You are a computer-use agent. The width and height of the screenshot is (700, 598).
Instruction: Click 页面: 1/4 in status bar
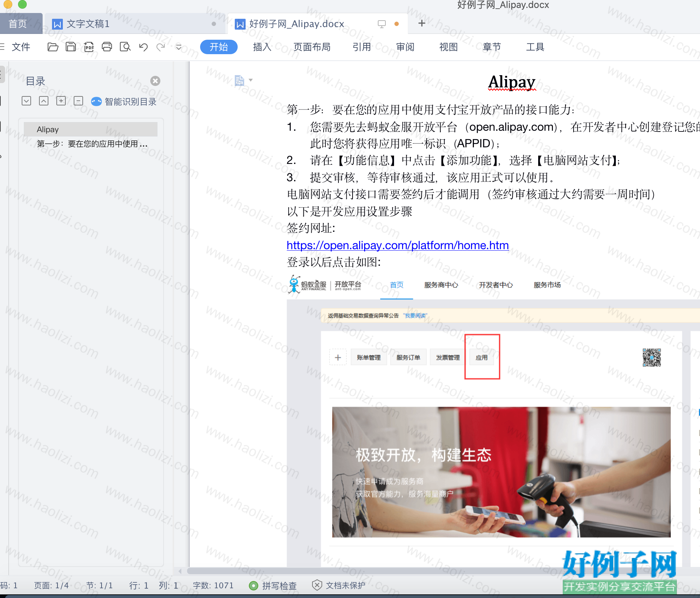point(51,585)
